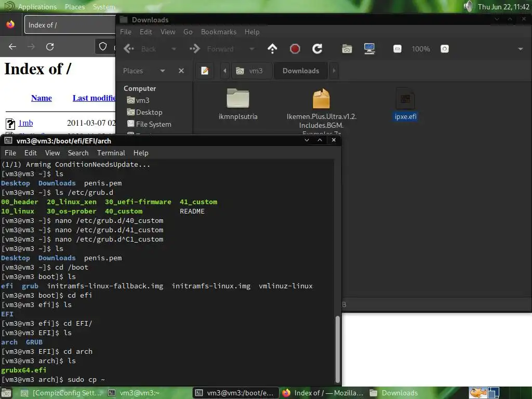The width and height of the screenshot is (532, 399).
Task: Open Go menu in Downloads window
Action: tap(188, 32)
